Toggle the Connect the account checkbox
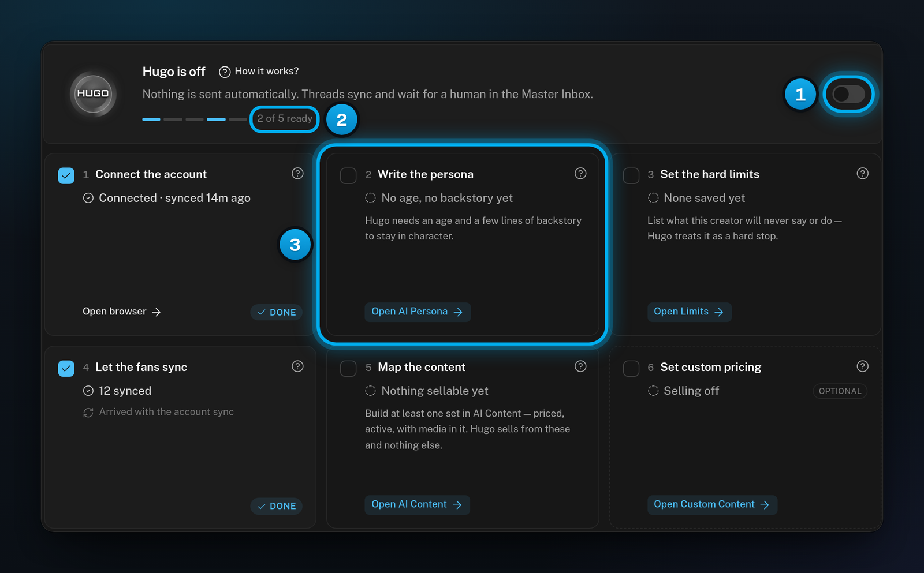The height and width of the screenshot is (573, 924). 66,175
